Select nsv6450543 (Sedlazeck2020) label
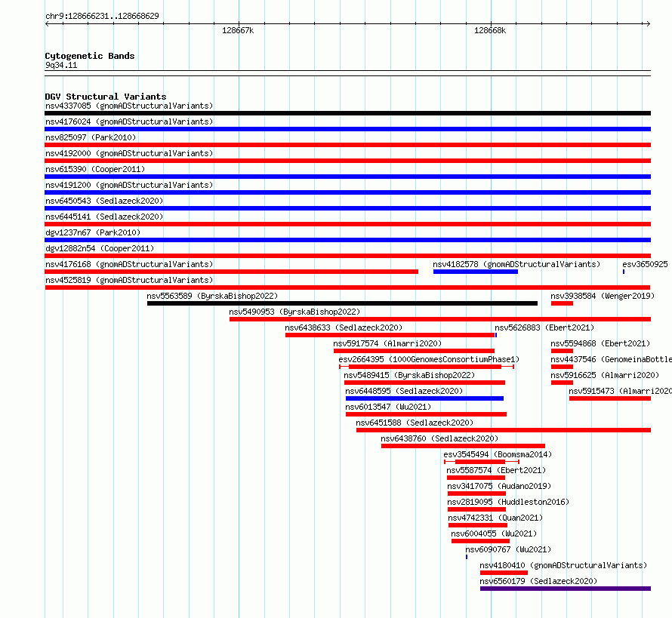The width and height of the screenshot is (672, 618). [x=104, y=201]
